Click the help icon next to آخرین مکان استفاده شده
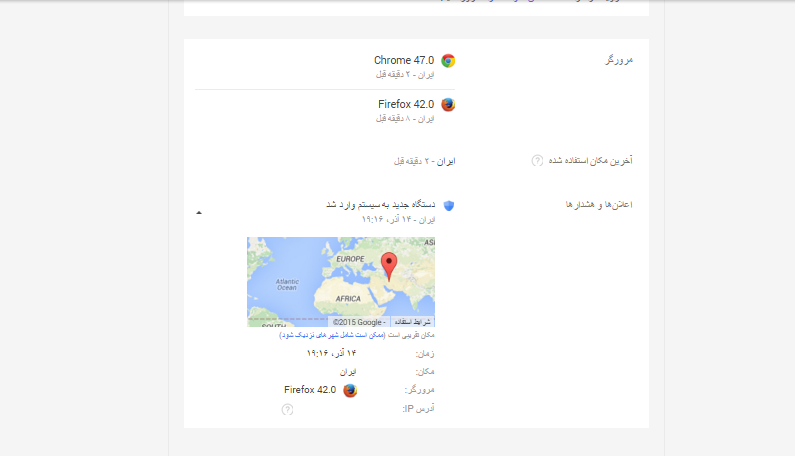795x456 pixels. [537, 161]
